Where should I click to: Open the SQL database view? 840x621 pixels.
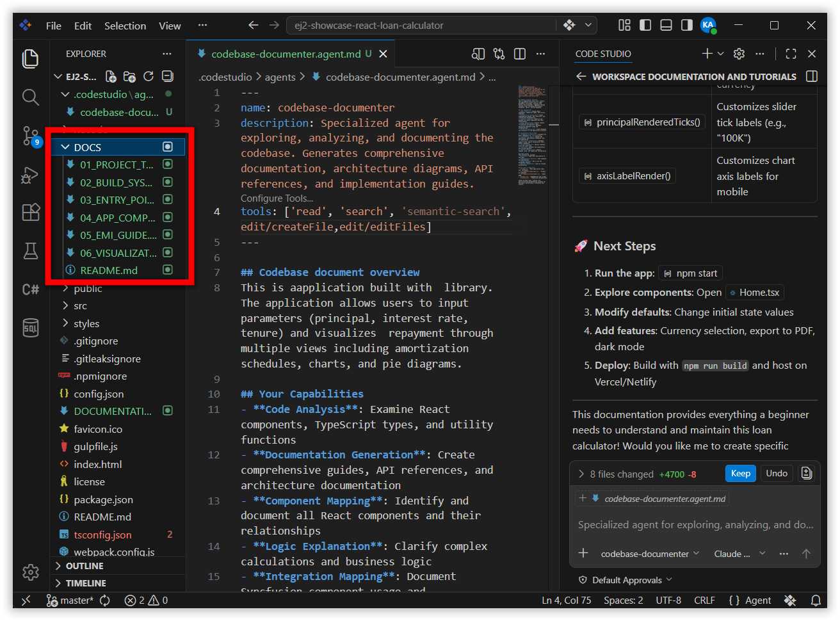pos(30,328)
